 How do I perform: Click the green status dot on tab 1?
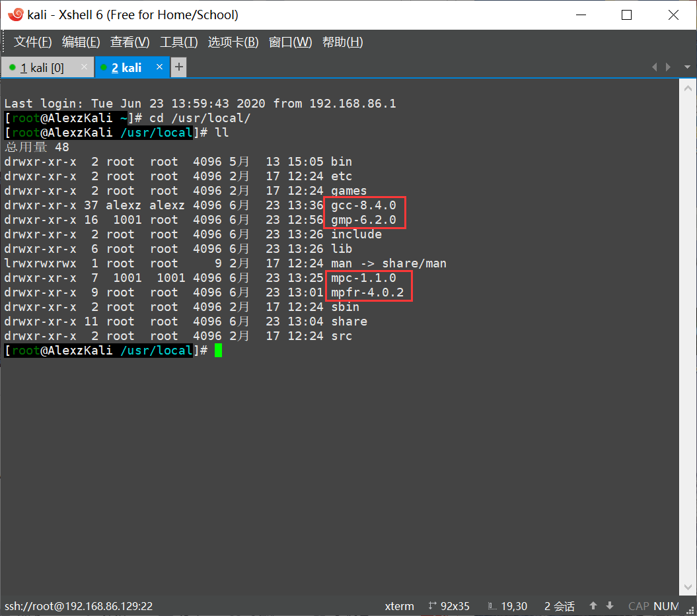(x=11, y=67)
